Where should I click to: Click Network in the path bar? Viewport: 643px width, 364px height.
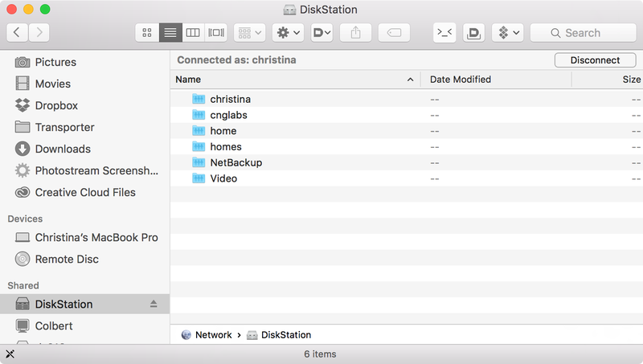pyautogui.click(x=207, y=335)
